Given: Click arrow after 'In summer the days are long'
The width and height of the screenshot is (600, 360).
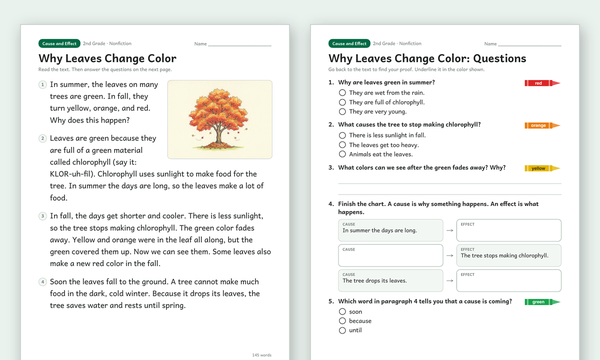Looking at the screenshot, I should click(450, 230).
